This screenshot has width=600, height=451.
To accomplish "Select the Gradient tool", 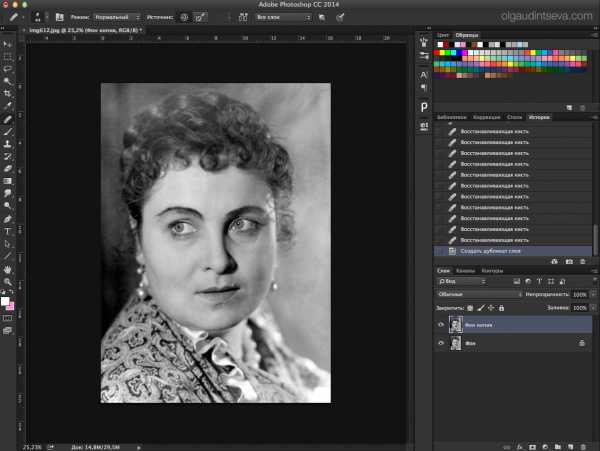I will 7,181.
